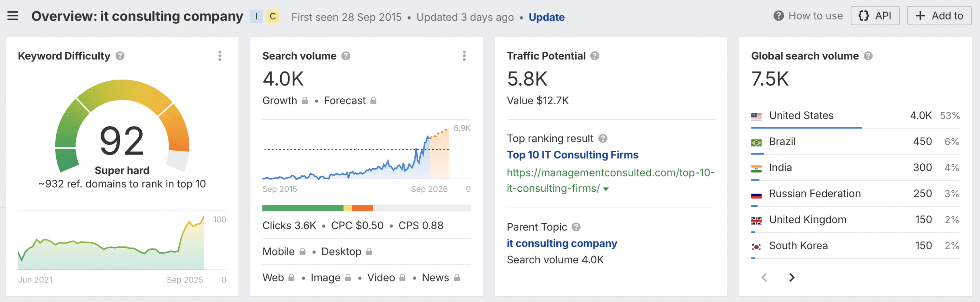Viewport: 980px width, 302px height.
Task: Click the green segment of clicks bar
Action: click(x=302, y=208)
